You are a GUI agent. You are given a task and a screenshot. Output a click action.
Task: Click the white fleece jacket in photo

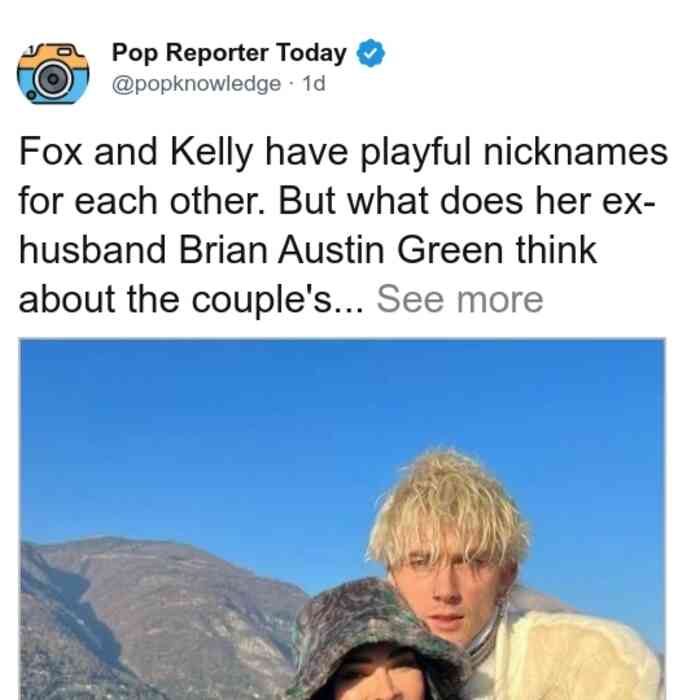(x=576, y=656)
